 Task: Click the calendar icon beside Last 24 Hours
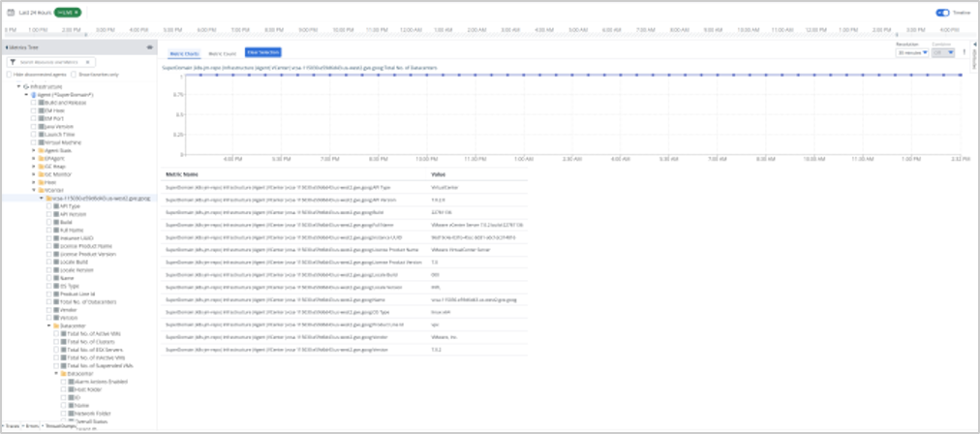point(11,13)
